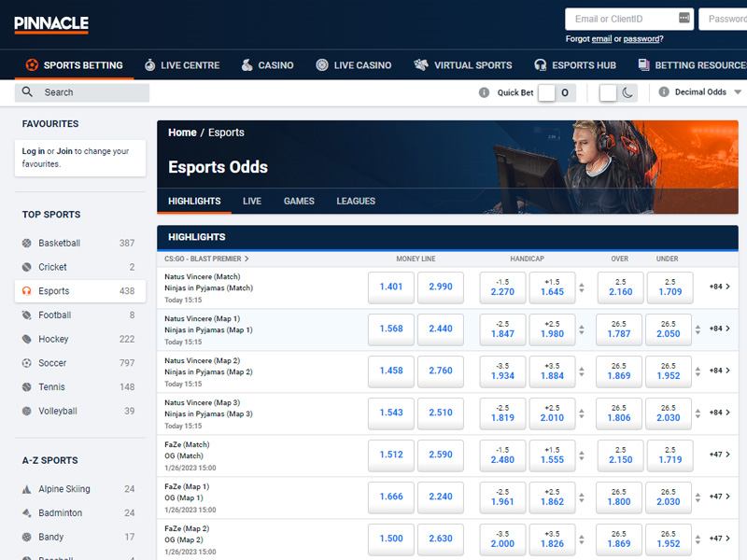Viewport: 747px width, 560px height.
Task: Go to Home breadcrumb link
Action: point(182,133)
